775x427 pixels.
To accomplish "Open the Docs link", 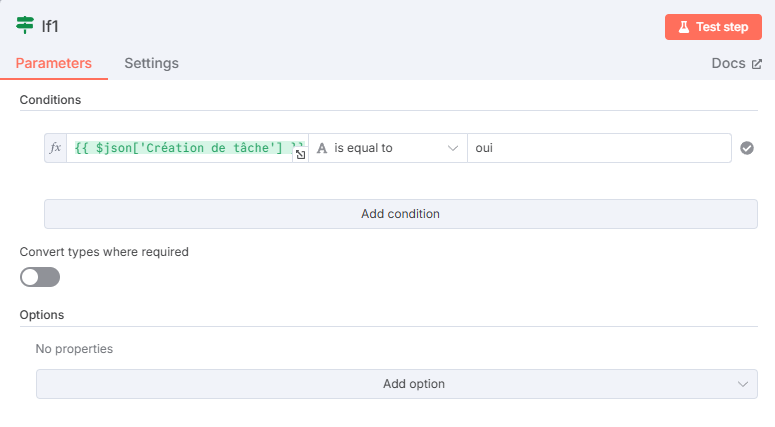I will pos(736,63).
